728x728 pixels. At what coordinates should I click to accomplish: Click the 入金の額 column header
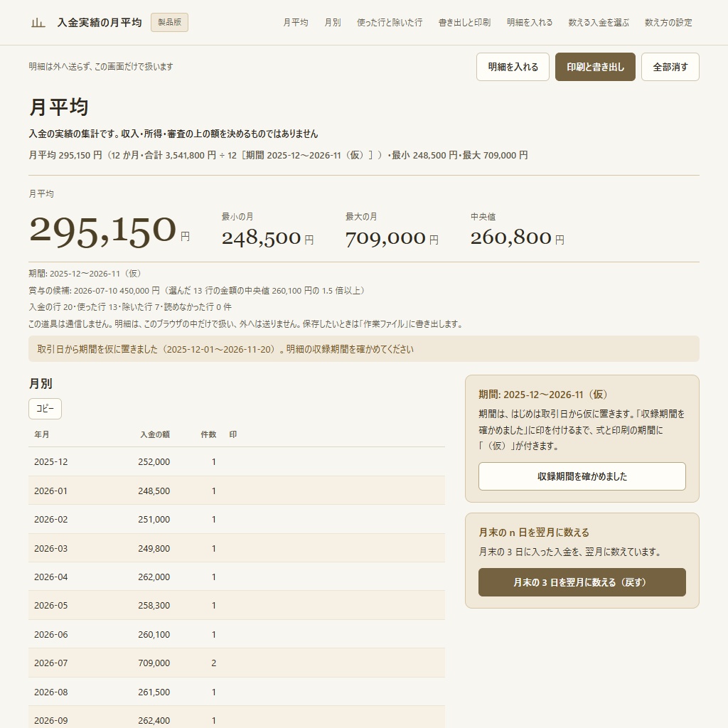pyautogui.click(x=155, y=434)
